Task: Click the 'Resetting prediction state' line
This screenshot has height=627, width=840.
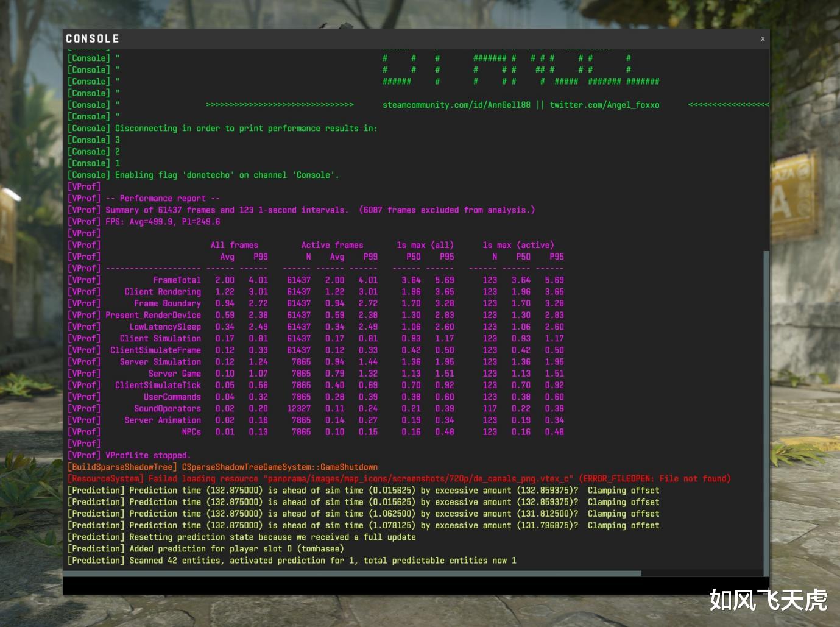Action: click(x=242, y=537)
